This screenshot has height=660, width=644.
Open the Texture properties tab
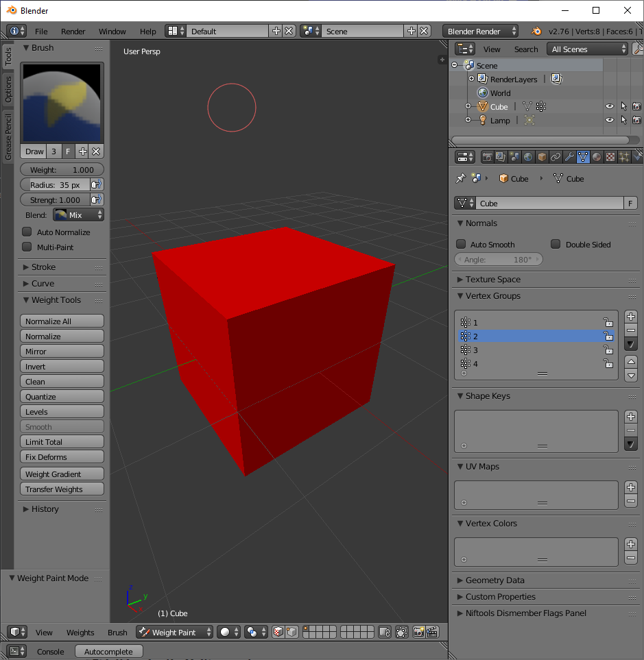point(610,157)
